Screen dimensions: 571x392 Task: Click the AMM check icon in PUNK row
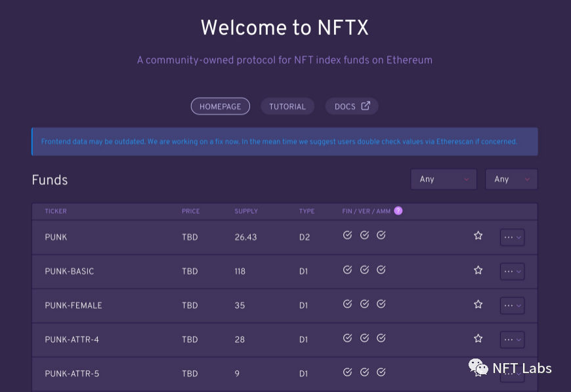pos(381,235)
